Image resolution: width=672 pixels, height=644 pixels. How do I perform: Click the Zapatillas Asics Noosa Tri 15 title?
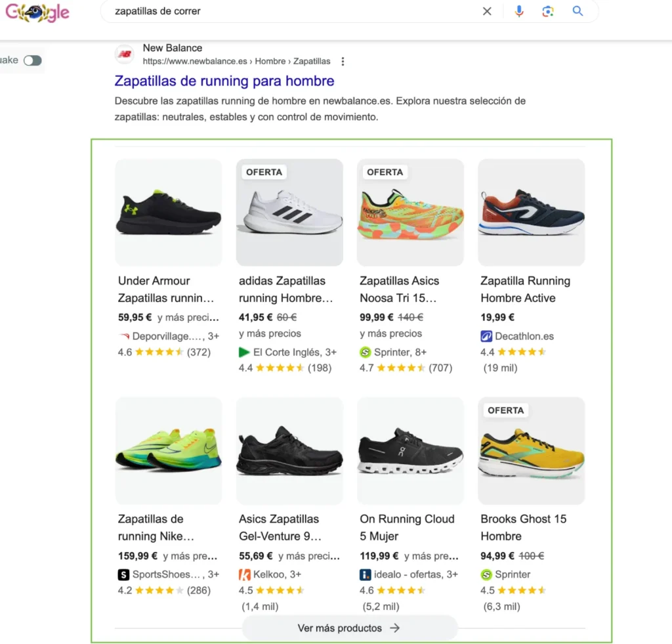[x=400, y=290]
